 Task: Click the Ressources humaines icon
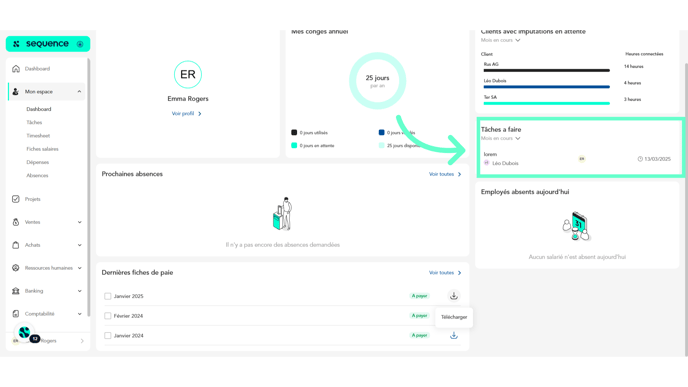point(16,268)
